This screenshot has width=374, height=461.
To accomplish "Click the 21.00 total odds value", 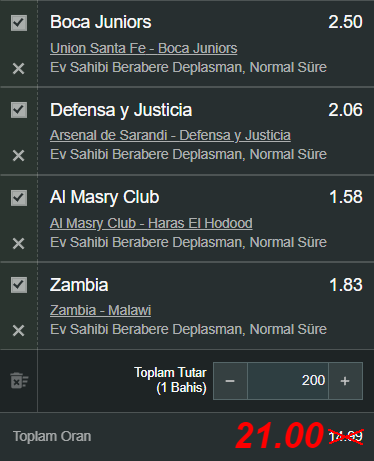I will 280,435.
